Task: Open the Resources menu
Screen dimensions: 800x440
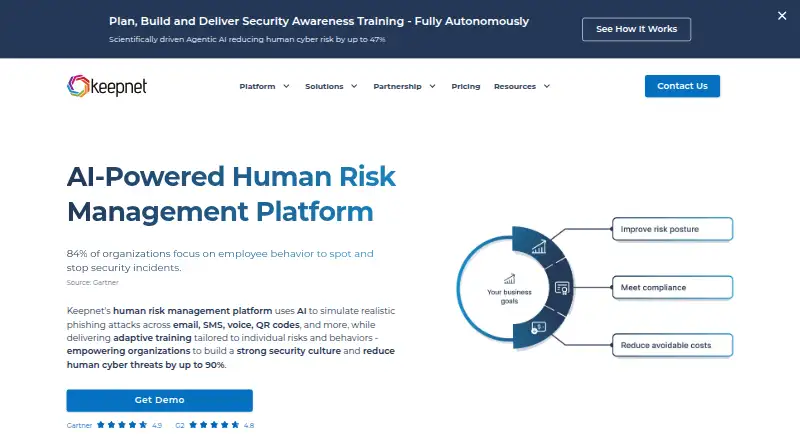Action: click(x=515, y=86)
